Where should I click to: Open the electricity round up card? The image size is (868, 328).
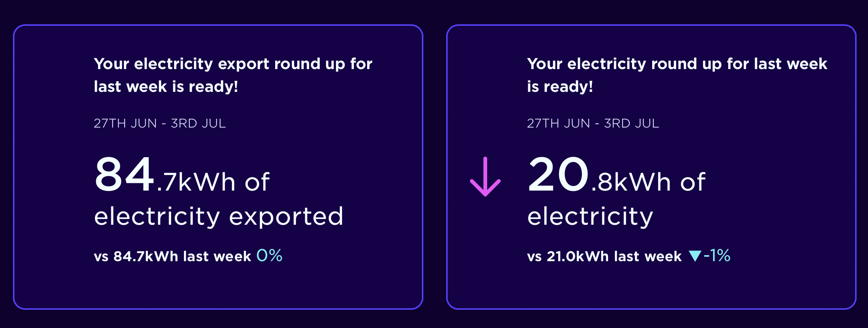click(651, 167)
